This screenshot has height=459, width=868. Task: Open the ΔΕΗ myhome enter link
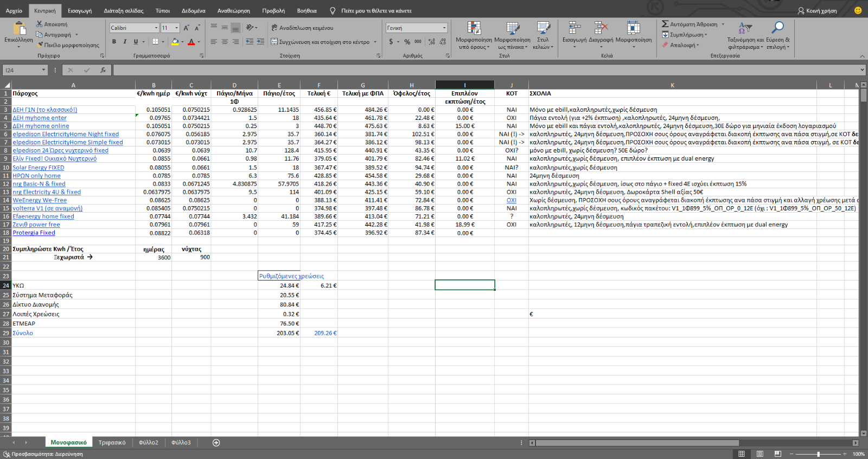(x=40, y=118)
